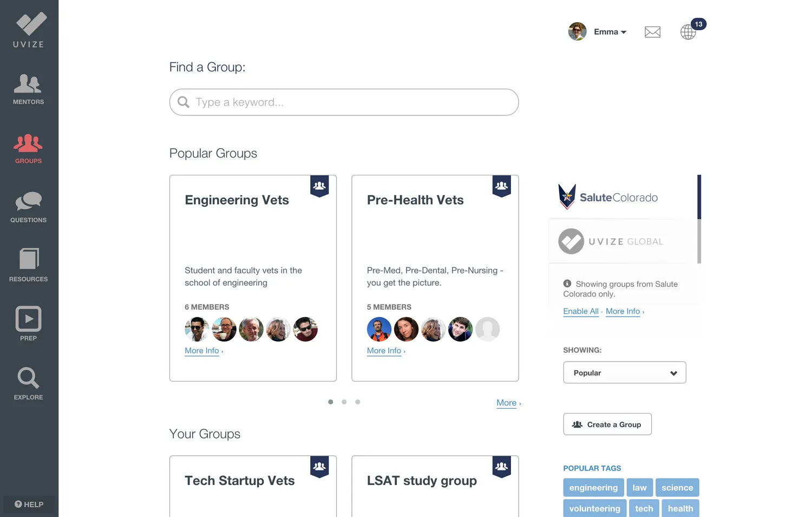Go to Resources in the sidebar
Image resolution: width=812 pixels, height=517 pixels.
point(28,265)
